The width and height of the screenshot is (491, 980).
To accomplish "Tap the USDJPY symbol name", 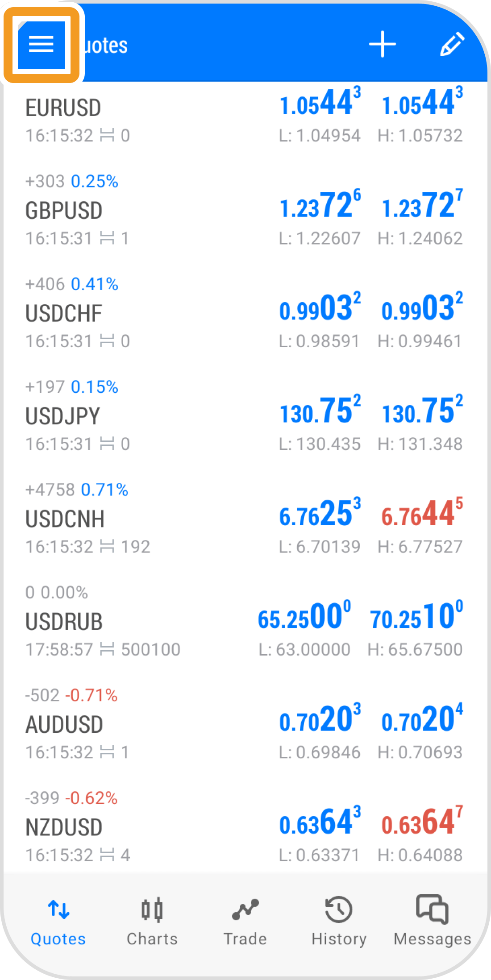I will 63,416.
